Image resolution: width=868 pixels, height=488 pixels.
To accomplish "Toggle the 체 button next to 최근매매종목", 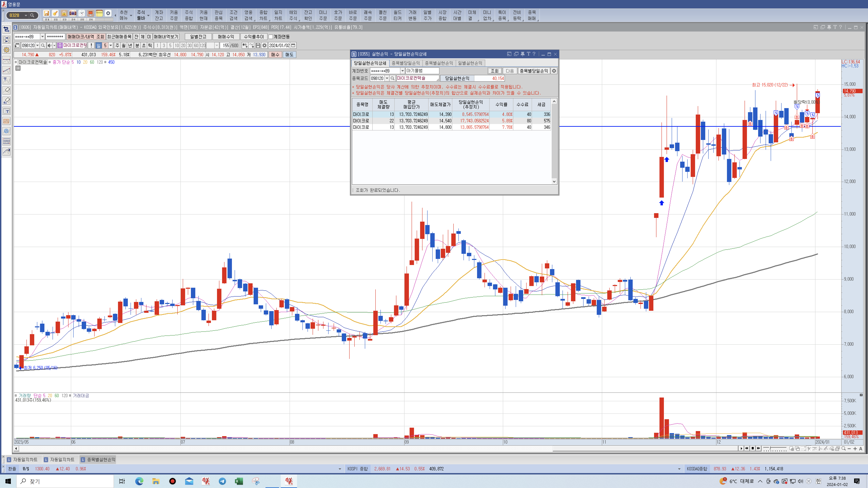I will 143,37.
